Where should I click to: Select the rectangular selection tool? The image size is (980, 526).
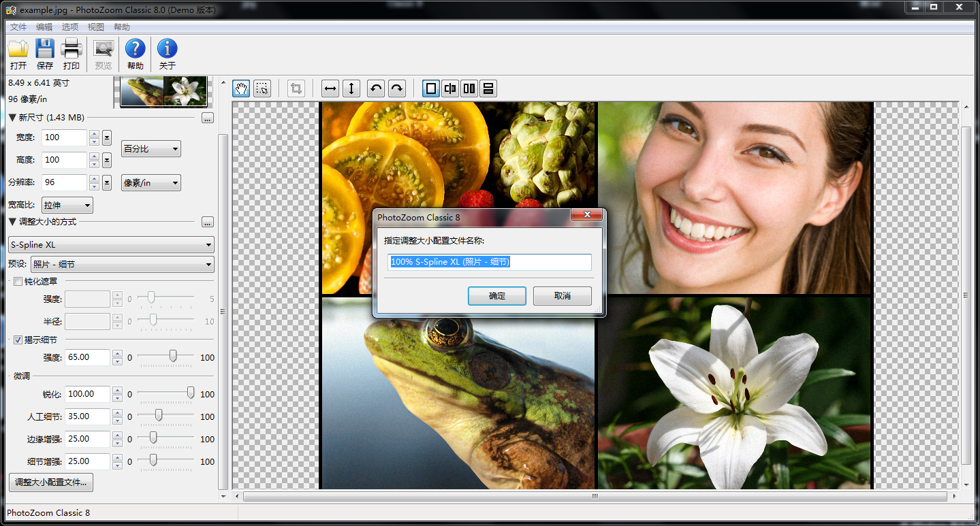pyautogui.click(x=262, y=88)
